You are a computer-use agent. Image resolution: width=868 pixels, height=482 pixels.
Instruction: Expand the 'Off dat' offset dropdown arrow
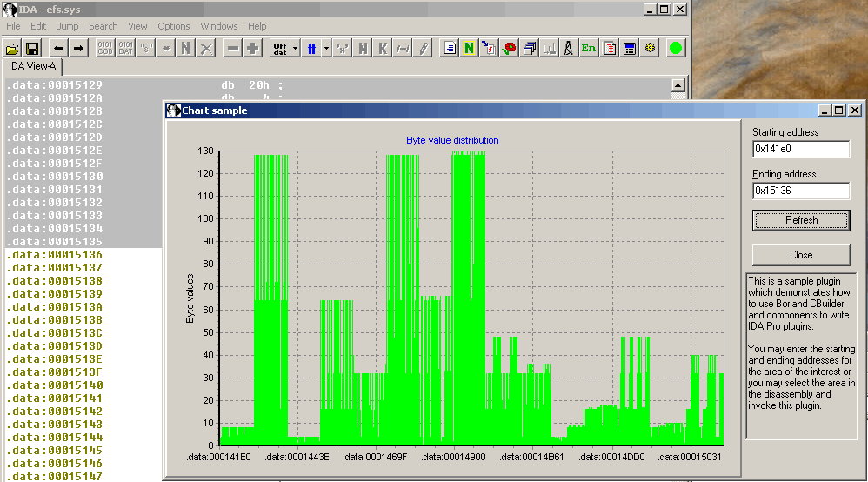[x=295, y=48]
